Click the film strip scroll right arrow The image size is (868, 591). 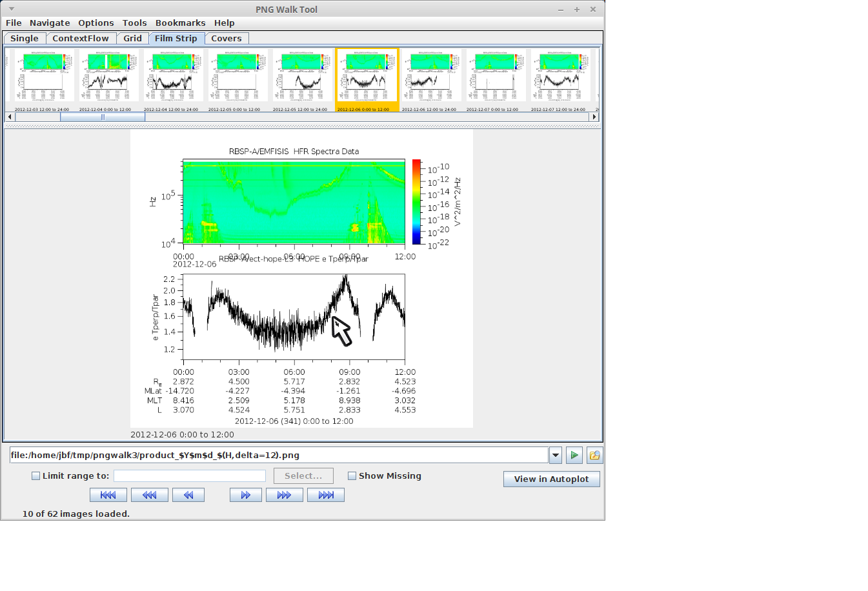pos(594,117)
